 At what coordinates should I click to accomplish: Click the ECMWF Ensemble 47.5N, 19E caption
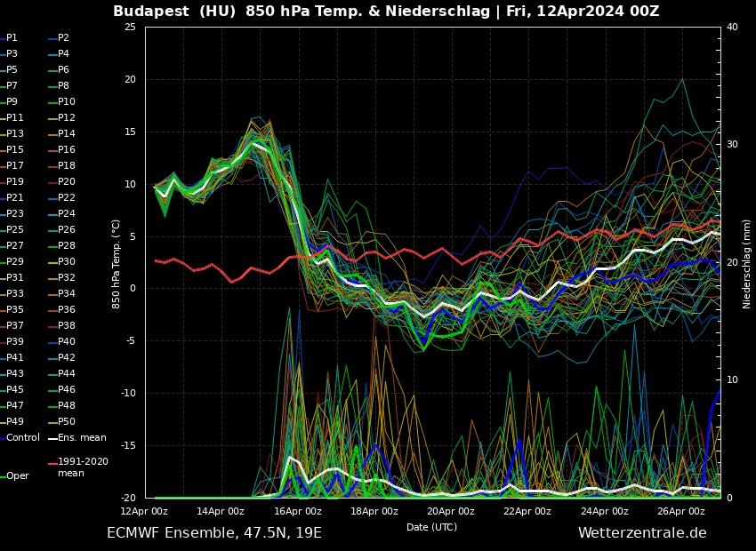tap(213, 533)
